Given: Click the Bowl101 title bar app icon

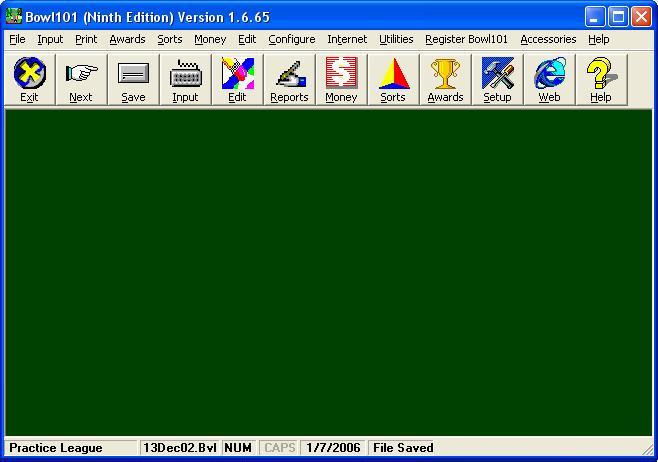Looking at the screenshot, I should (13, 17).
